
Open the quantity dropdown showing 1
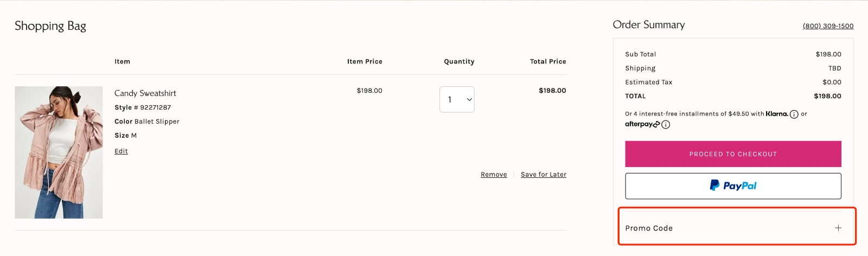pyautogui.click(x=456, y=100)
